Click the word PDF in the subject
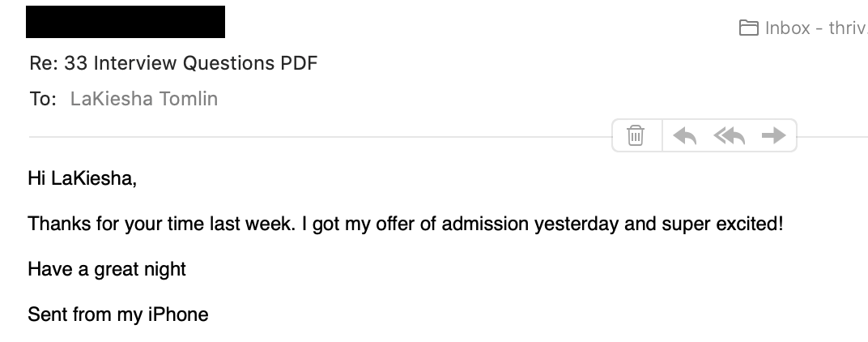The width and height of the screenshot is (868, 342). coord(299,63)
